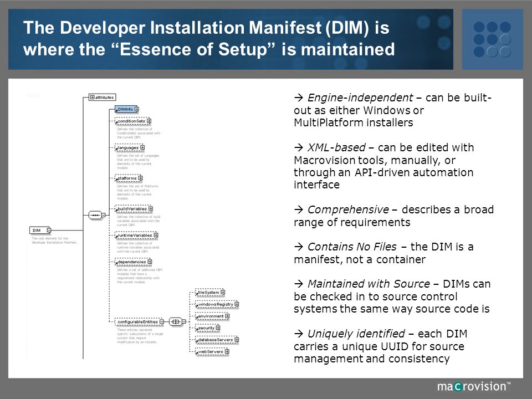Expand the attributes node

click(92, 98)
